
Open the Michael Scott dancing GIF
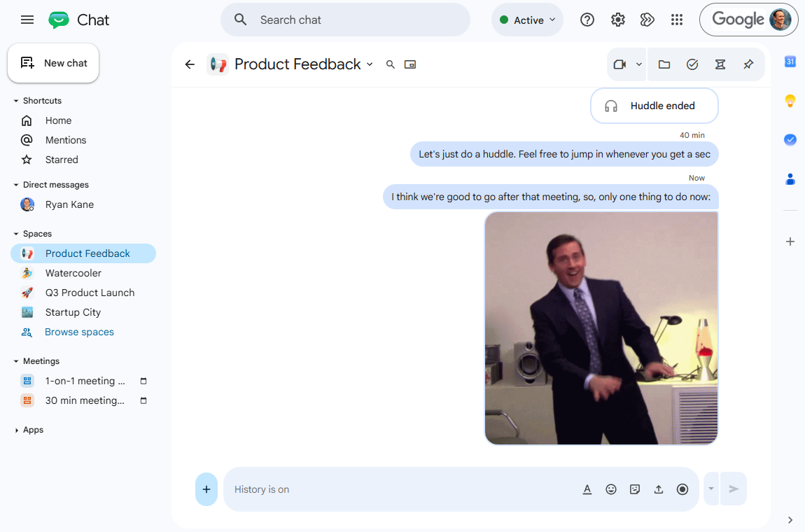[x=601, y=328]
